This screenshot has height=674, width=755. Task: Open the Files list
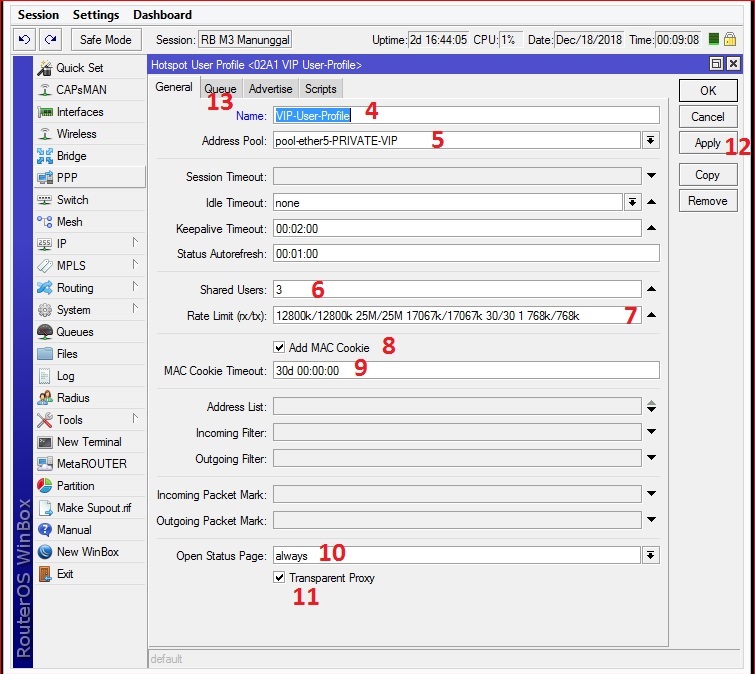90,354
